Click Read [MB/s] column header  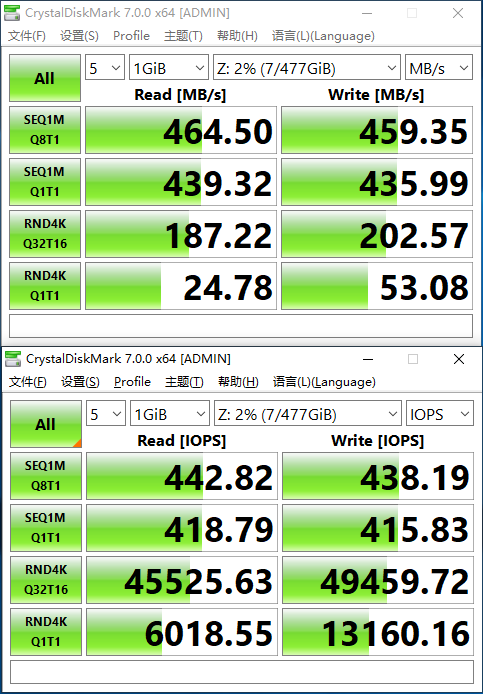180,94
